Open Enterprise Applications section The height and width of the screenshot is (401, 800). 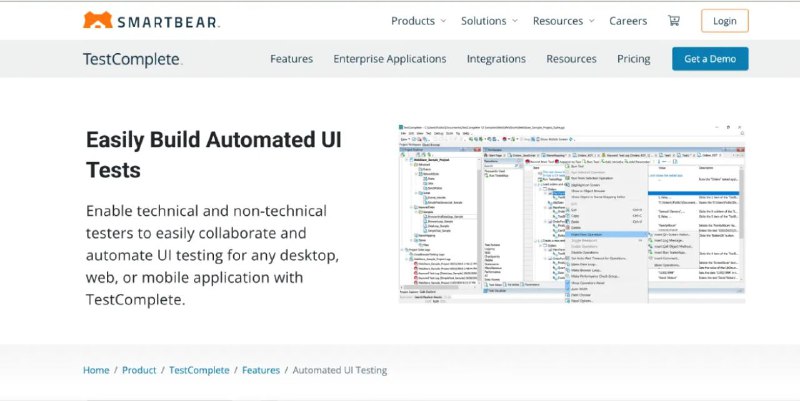point(390,59)
